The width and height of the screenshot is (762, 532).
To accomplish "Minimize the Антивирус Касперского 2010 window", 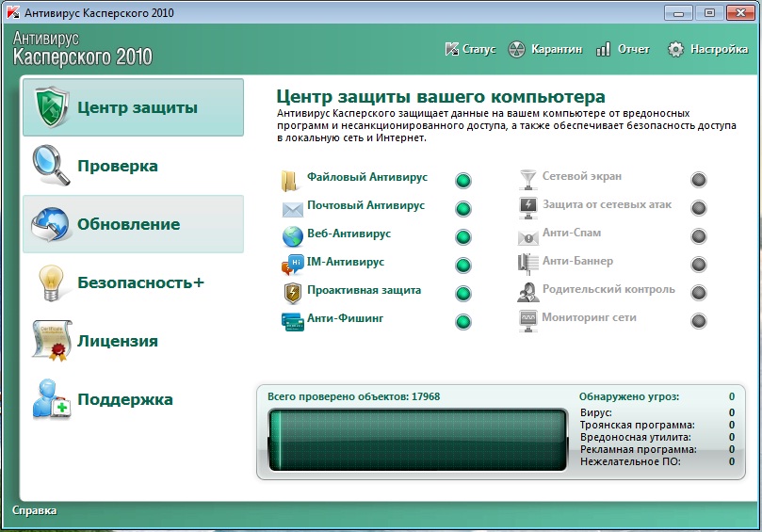I will click(678, 12).
